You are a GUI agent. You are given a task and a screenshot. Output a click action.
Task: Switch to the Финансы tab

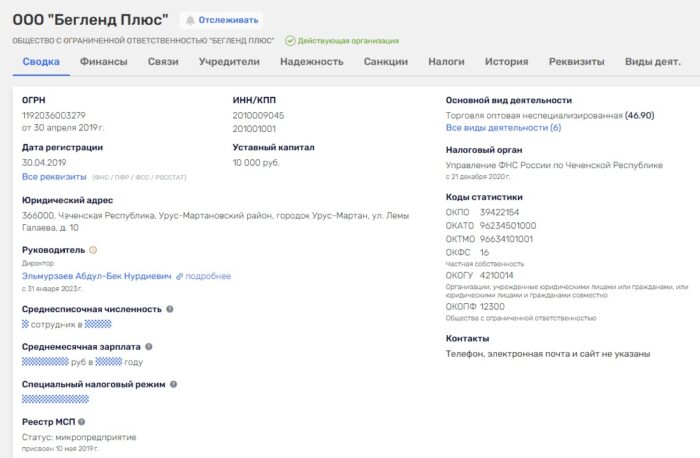(x=103, y=62)
